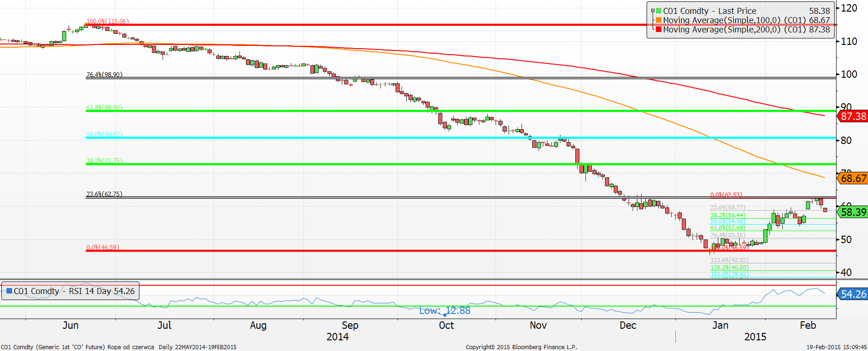This screenshot has width=868, height=351.
Task: Click the 40 price axis label
Action: (847, 272)
